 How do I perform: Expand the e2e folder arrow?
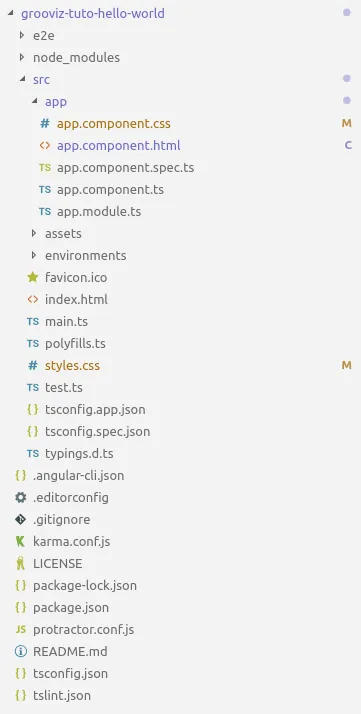21,35
